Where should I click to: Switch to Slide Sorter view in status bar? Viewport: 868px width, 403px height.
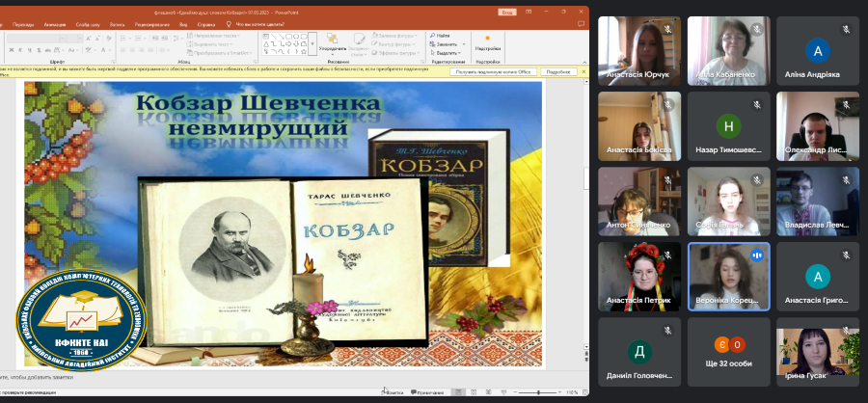474,392
